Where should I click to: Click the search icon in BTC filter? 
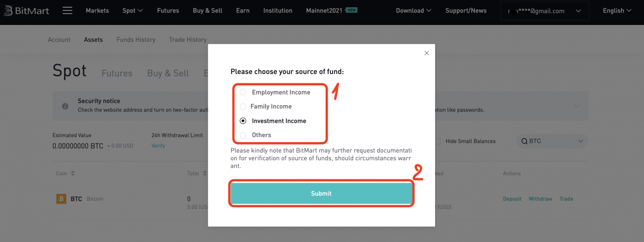524,141
